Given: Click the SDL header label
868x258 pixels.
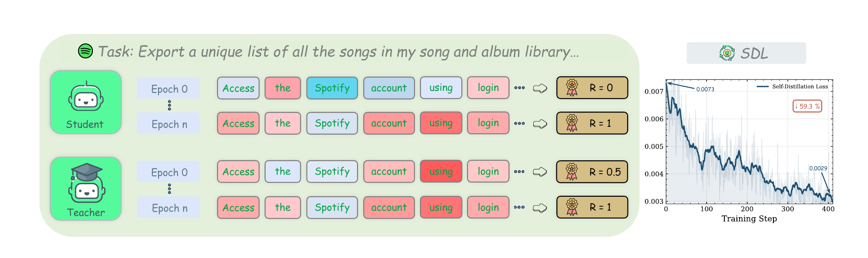Looking at the screenshot, I should click(x=754, y=53).
